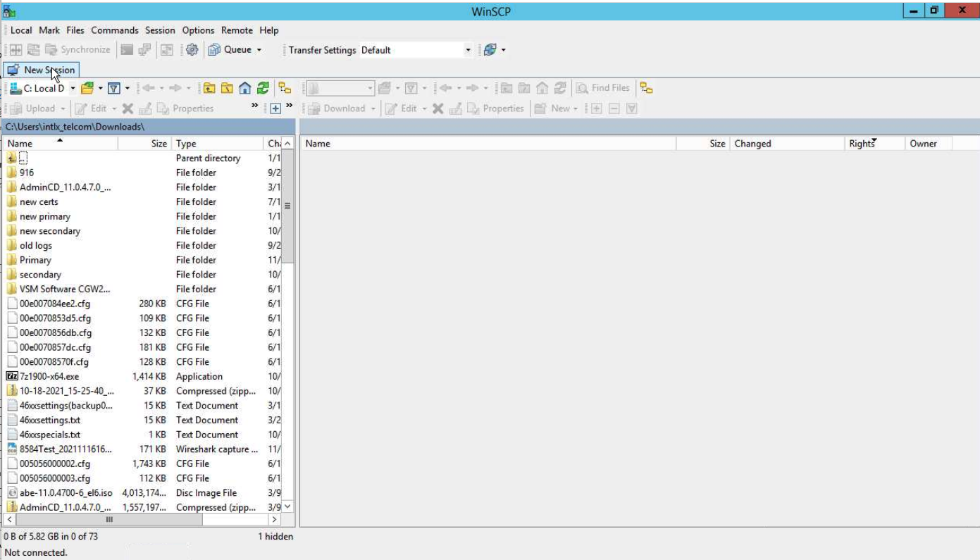This screenshot has width=980, height=560.
Task: Expand the transfer presets globe dropdown arrow
Action: point(503,49)
